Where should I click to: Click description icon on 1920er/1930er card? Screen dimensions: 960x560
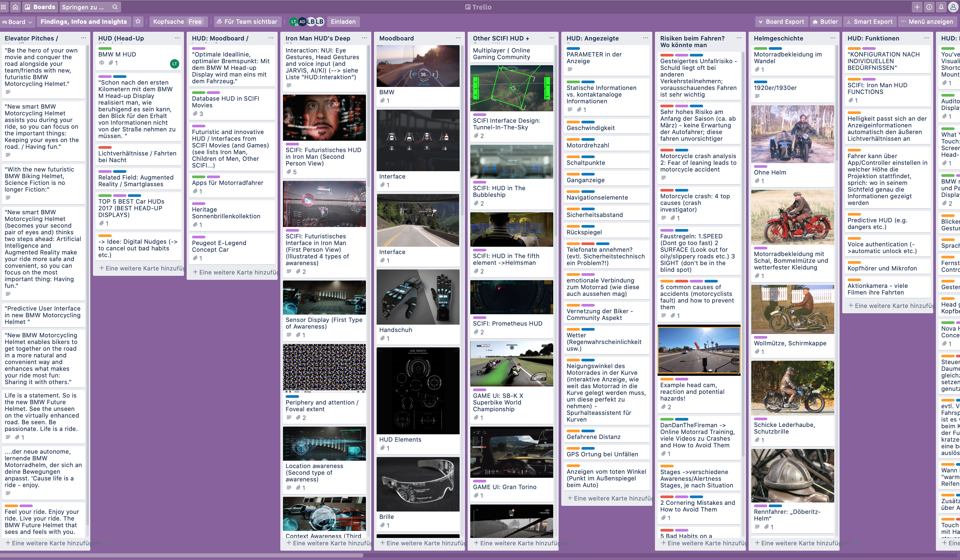coord(757,96)
